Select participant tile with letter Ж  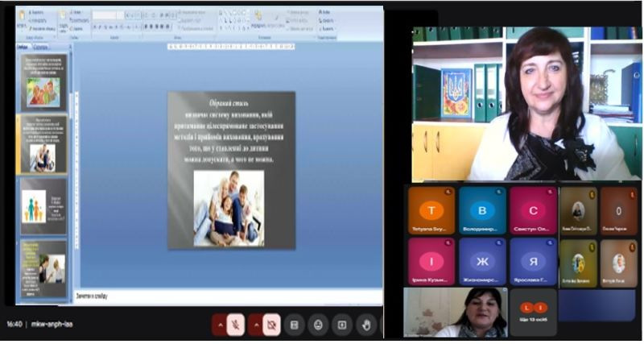[x=482, y=262]
